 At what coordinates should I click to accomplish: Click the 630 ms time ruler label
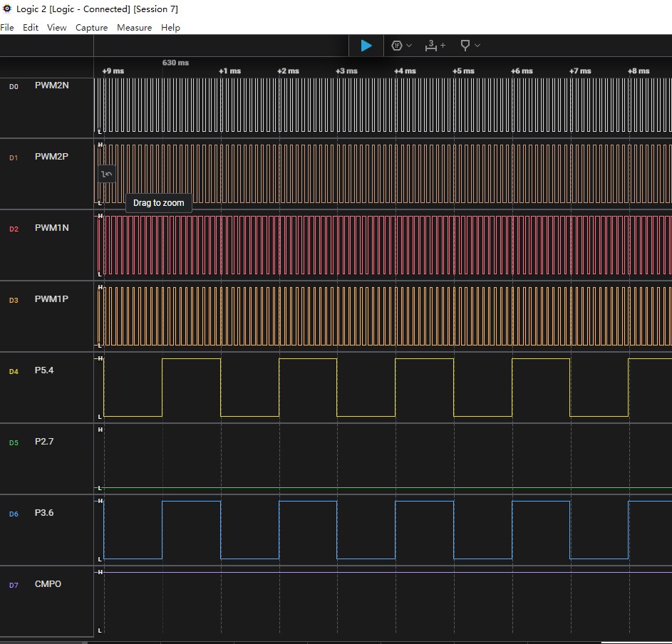tap(175, 63)
